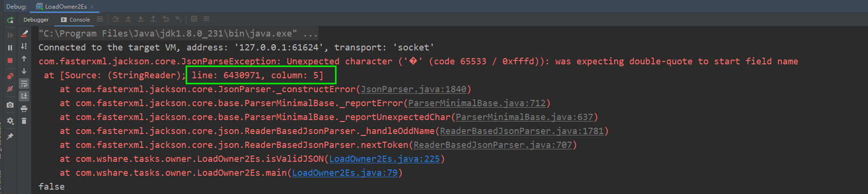Screen dimensions: 868x194
Task: Click the JsonParseException message line
Action: (418, 61)
